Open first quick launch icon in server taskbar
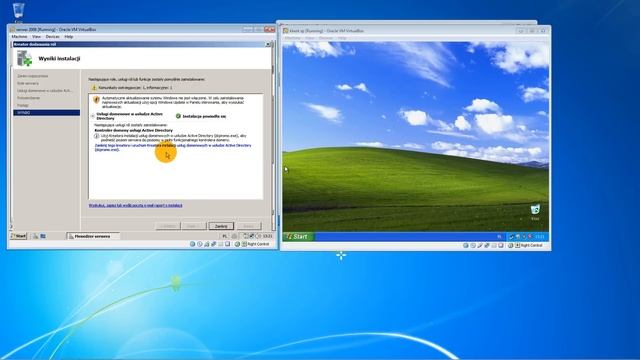 [x=36, y=236]
